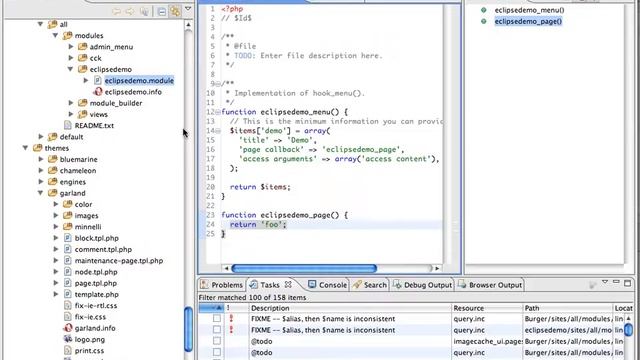640x360 pixels.
Task: Click the Console tab monitor icon
Action: click(312, 284)
